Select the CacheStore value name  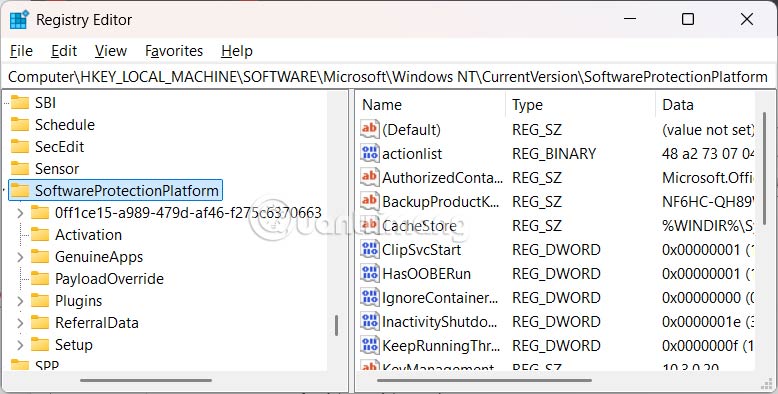click(x=419, y=226)
